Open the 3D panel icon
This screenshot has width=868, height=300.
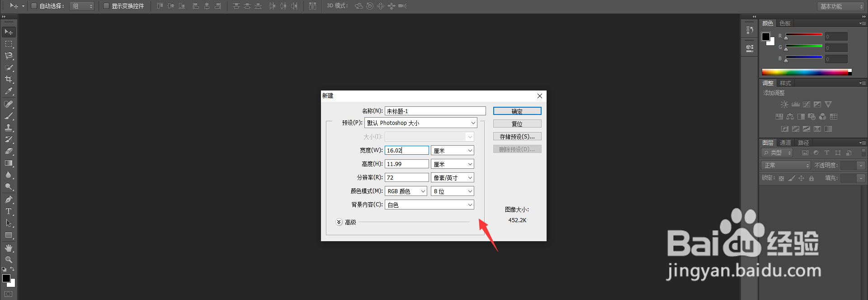click(750, 48)
